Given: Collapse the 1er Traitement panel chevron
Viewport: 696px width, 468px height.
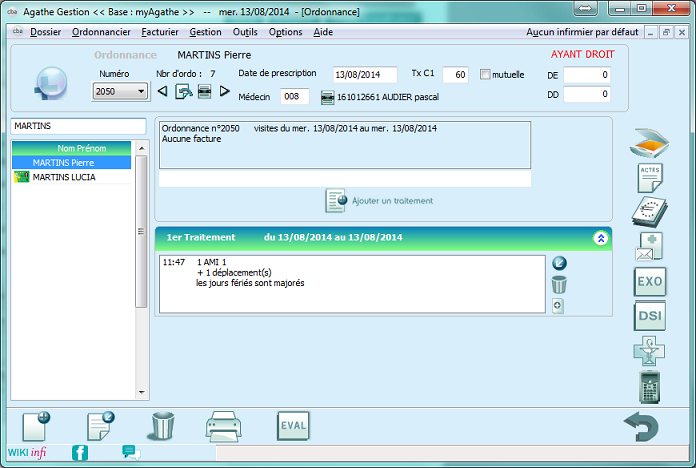Looking at the screenshot, I should [601, 238].
